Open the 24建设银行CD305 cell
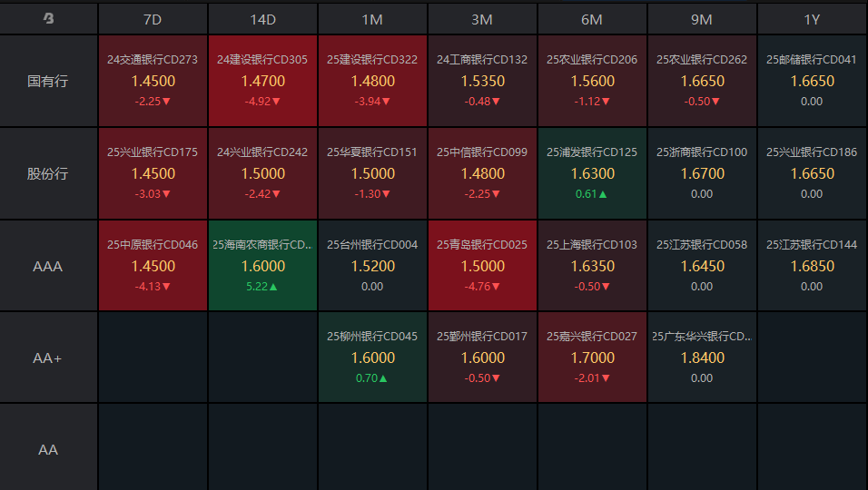This screenshot has width=868, height=490. (263, 81)
